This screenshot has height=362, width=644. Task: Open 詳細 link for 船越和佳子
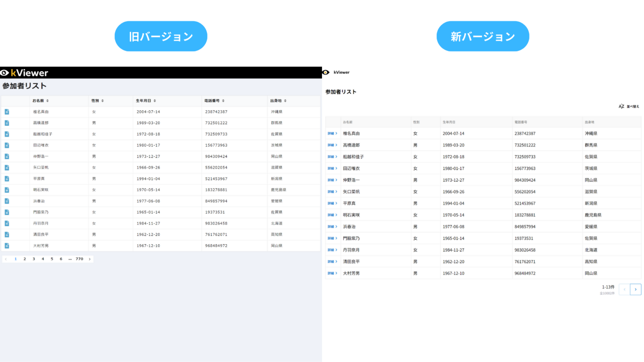[332, 157]
